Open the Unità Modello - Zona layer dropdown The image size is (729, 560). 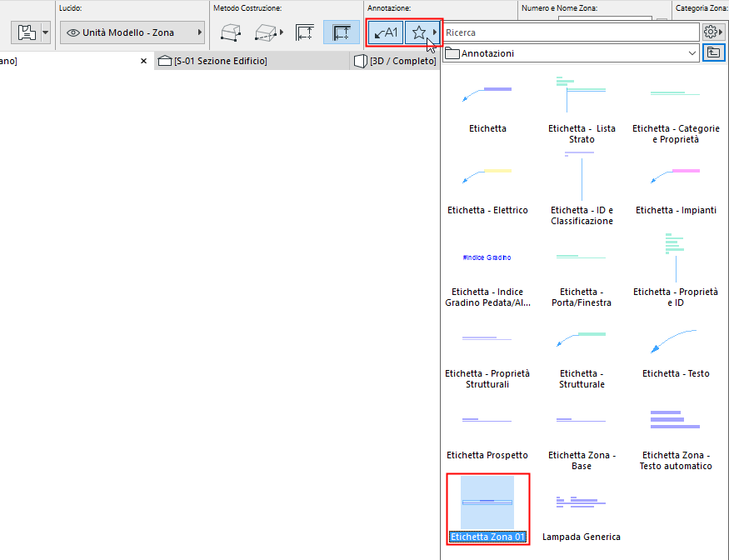(x=132, y=32)
